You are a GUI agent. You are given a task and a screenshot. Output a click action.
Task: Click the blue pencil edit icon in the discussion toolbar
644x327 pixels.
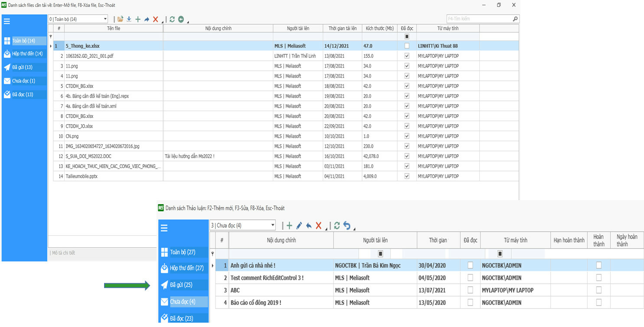[x=299, y=225]
